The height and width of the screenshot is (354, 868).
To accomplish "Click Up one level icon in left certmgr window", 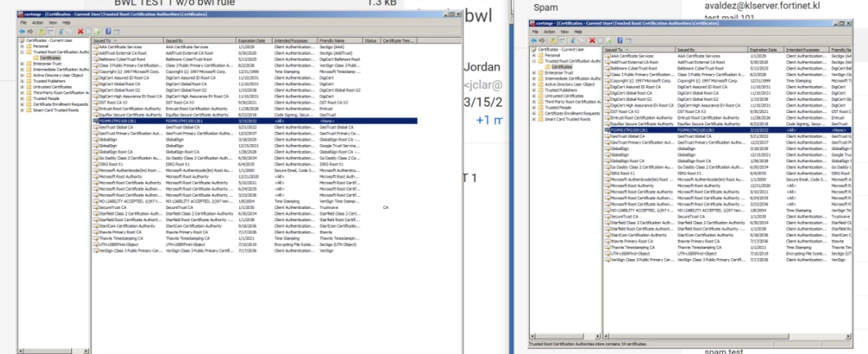I will tap(42, 32).
